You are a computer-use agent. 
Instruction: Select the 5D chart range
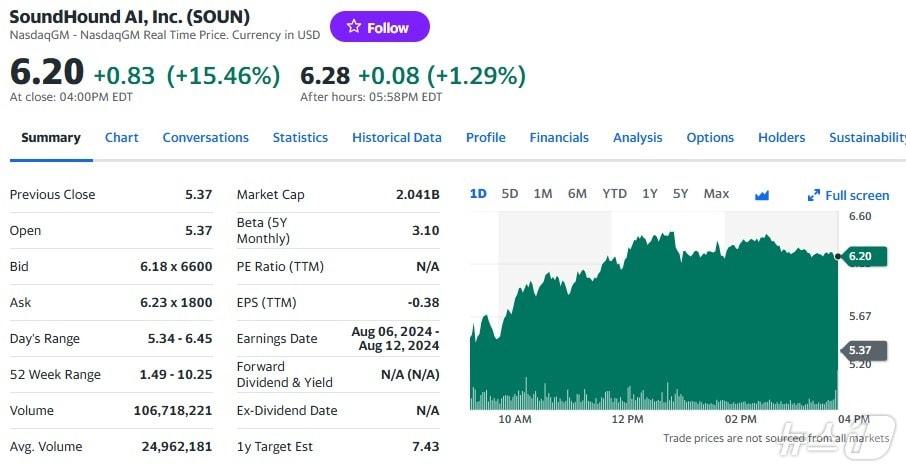click(x=510, y=194)
